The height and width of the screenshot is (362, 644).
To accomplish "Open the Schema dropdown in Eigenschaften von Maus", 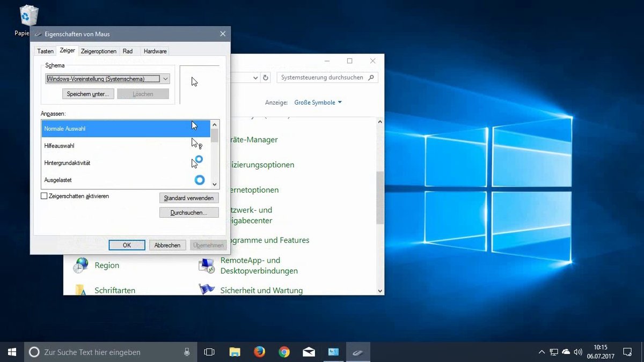I will tap(166, 78).
